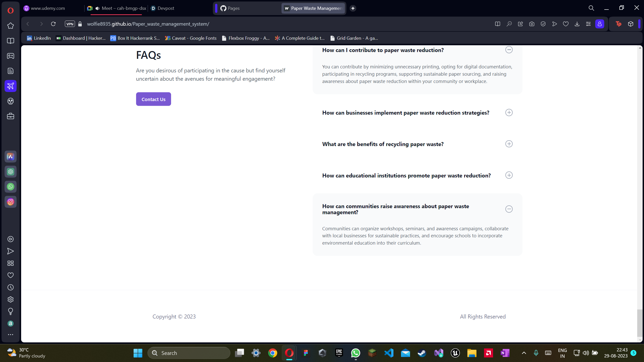Image resolution: width=644 pixels, height=362 pixels.
Task: Collapse the communities raise awareness FAQ
Action: [x=509, y=209]
